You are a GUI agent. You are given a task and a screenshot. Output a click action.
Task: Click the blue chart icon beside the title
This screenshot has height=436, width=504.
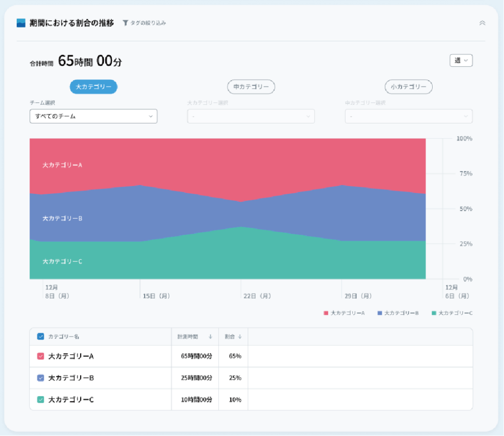[x=21, y=23]
